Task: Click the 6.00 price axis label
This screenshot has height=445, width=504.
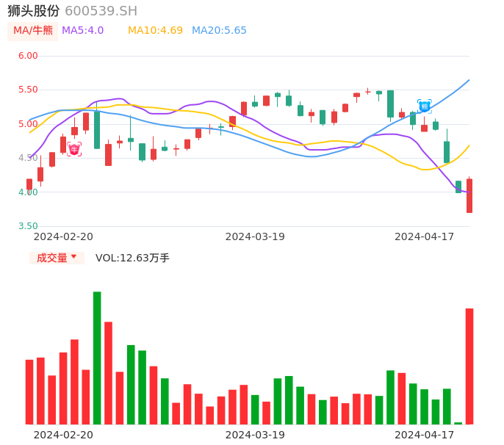Action: [x=28, y=56]
